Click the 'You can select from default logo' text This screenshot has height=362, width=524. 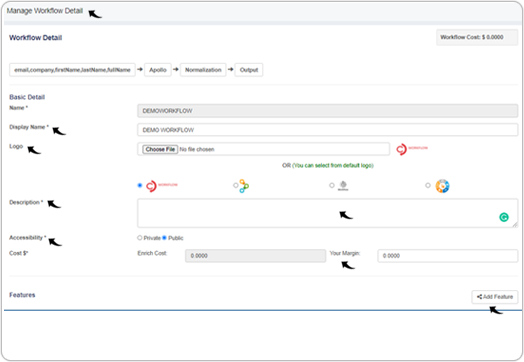[x=333, y=165]
